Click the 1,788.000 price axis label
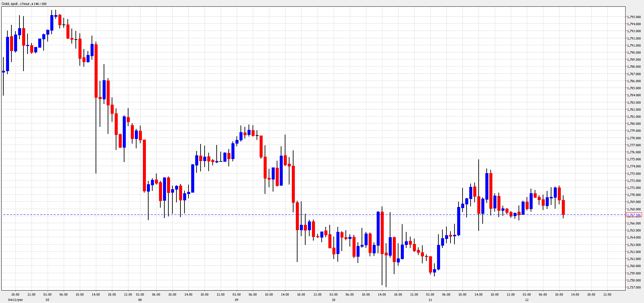The height and width of the screenshot is (303, 644). click(x=634, y=67)
